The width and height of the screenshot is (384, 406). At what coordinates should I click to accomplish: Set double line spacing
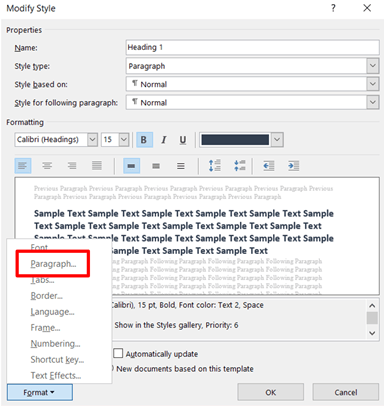point(181,166)
